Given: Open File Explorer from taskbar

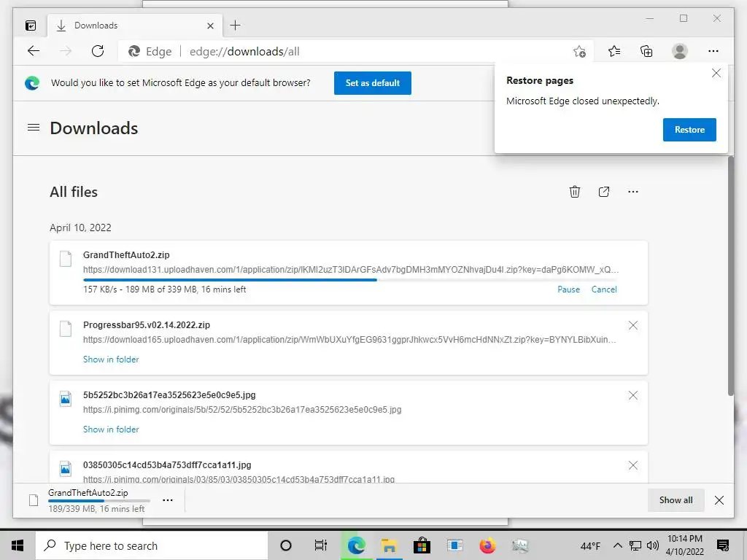Looking at the screenshot, I should [389, 545].
